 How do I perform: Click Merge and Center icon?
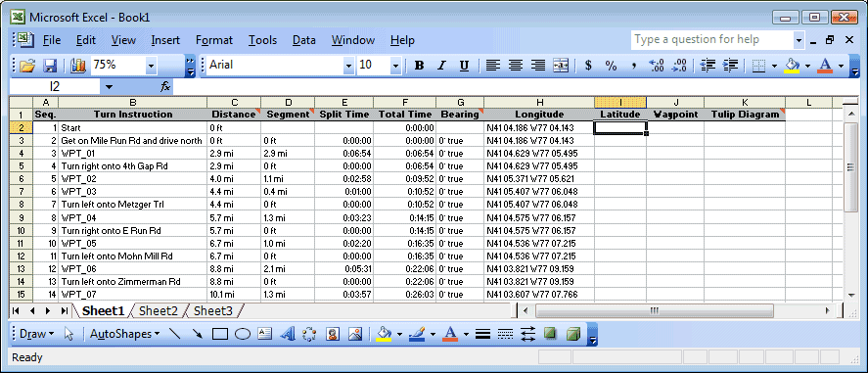(x=561, y=66)
